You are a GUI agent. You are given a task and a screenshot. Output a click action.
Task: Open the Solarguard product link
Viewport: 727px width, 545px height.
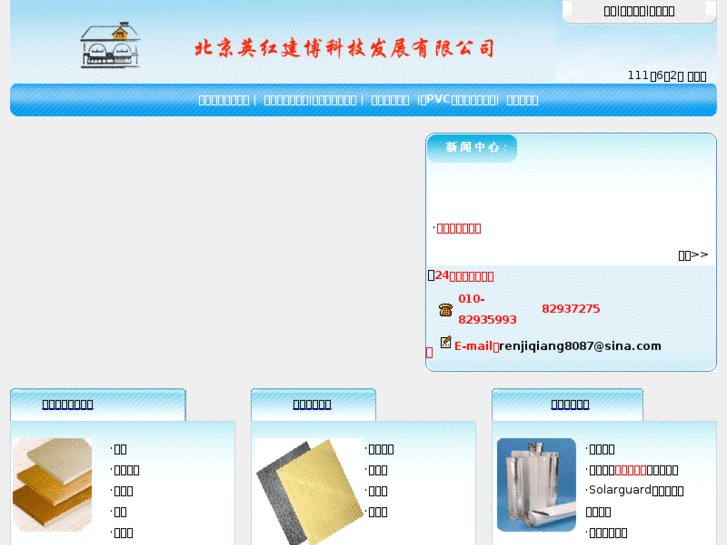coord(634,500)
